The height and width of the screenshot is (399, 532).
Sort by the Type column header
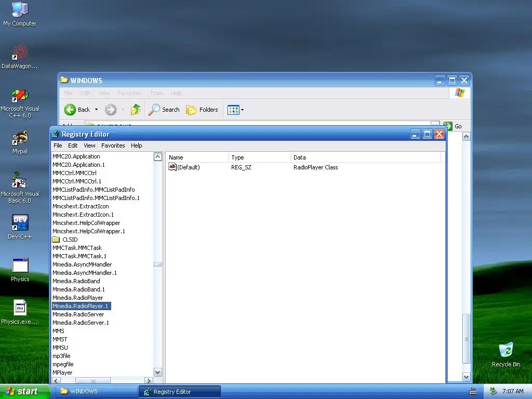(x=260, y=157)
